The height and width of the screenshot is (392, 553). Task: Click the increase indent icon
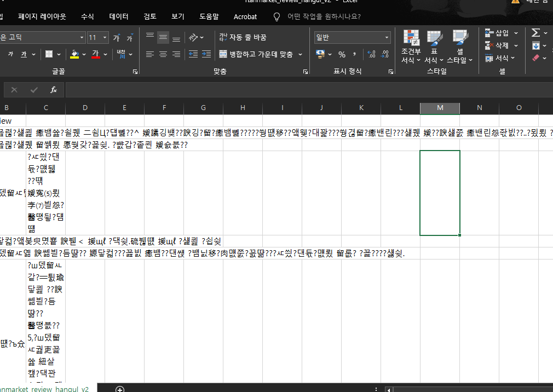[206, 54]
